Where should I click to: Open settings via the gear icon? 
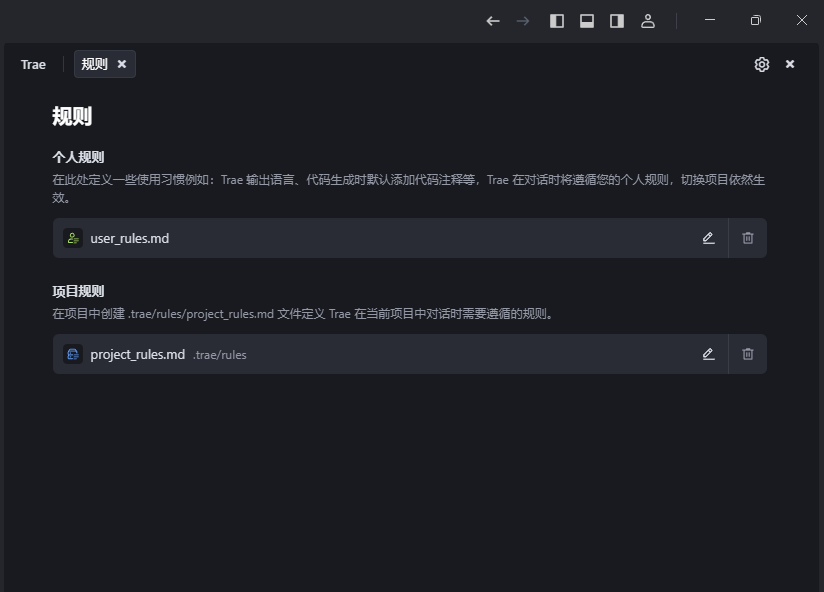click(x=761, y=65)
